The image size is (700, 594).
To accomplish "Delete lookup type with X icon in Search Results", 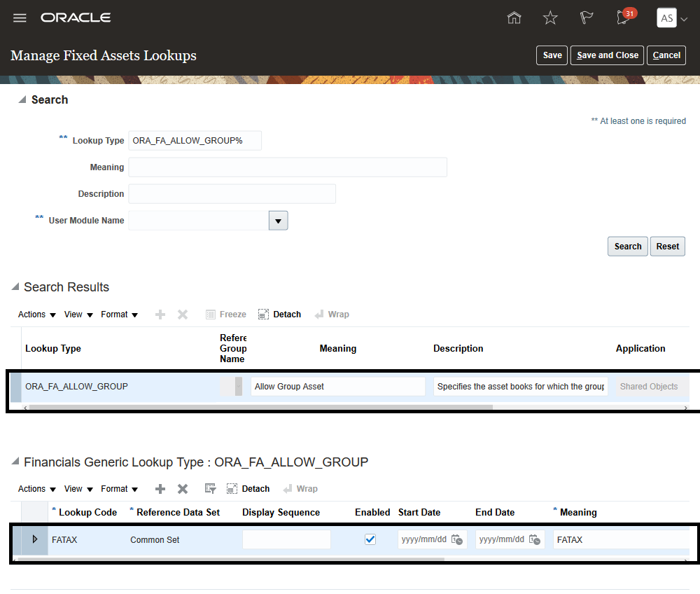I will pyautogui.click(x=183, y=315).
